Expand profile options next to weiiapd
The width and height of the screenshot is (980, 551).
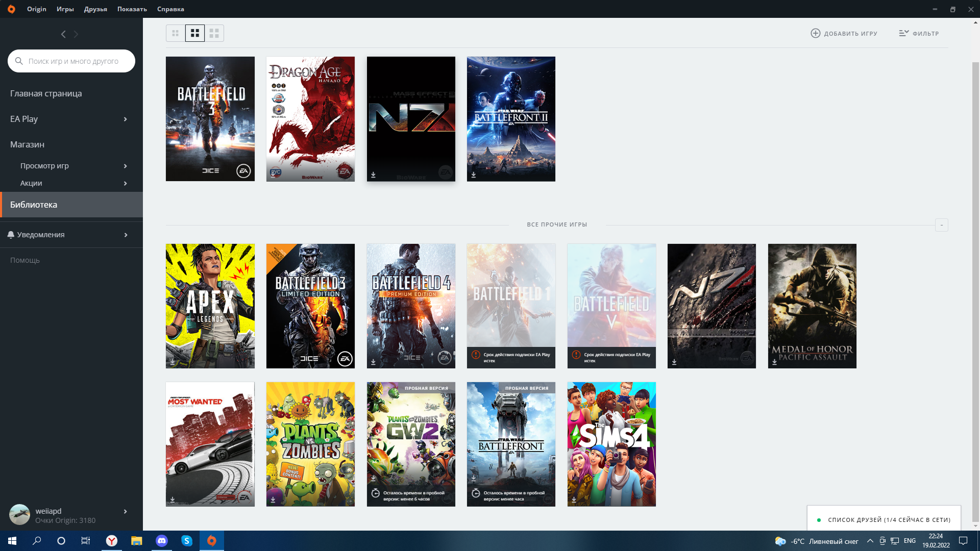point(126,512)
